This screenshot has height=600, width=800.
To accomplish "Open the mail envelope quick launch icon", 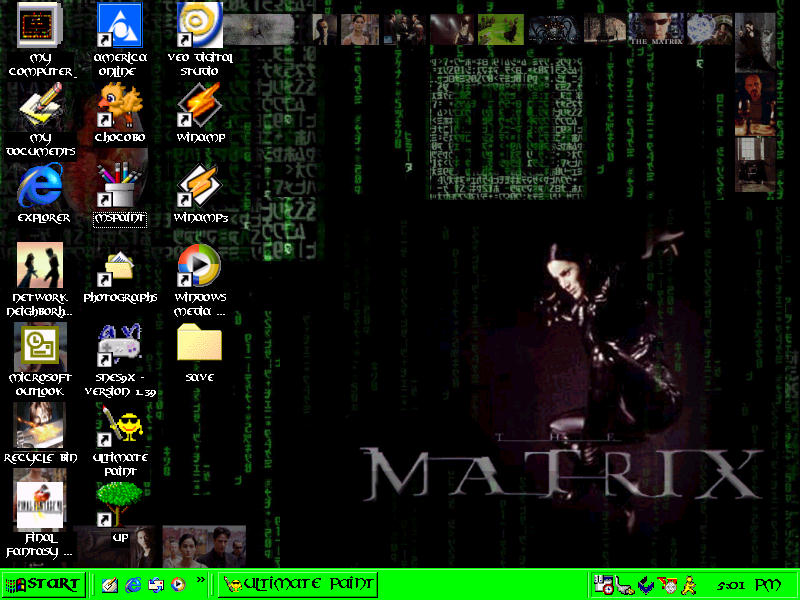I will point(156,585).
